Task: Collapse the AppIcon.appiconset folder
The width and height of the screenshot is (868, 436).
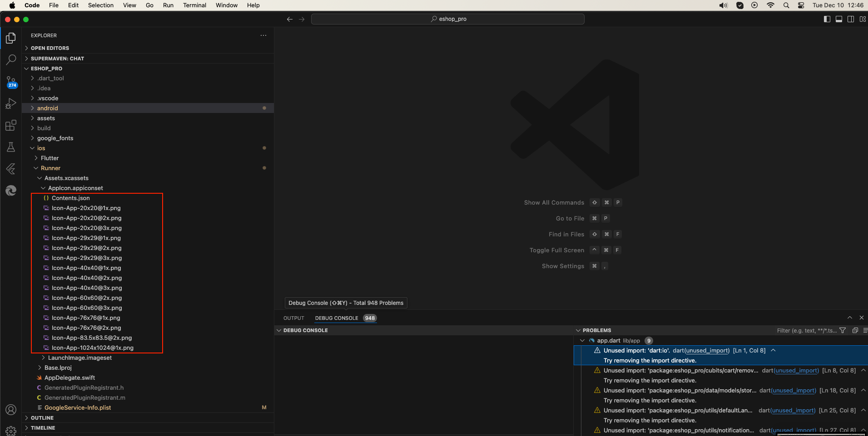Action: (x=148, y=188)
